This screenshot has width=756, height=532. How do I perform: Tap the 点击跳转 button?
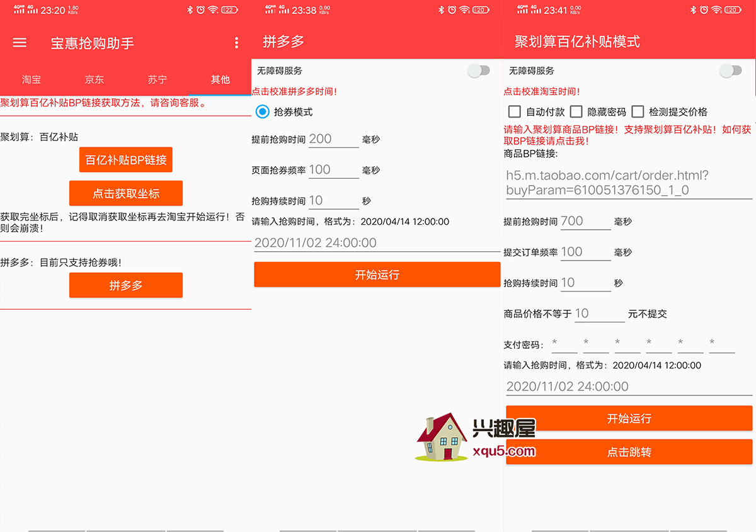[x=629, y=452]
